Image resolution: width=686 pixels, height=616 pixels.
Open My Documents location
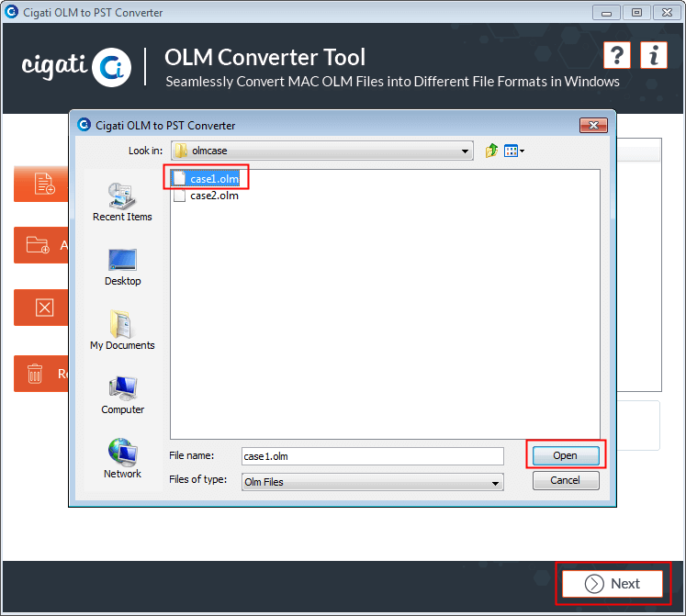(x=122, y=330)
